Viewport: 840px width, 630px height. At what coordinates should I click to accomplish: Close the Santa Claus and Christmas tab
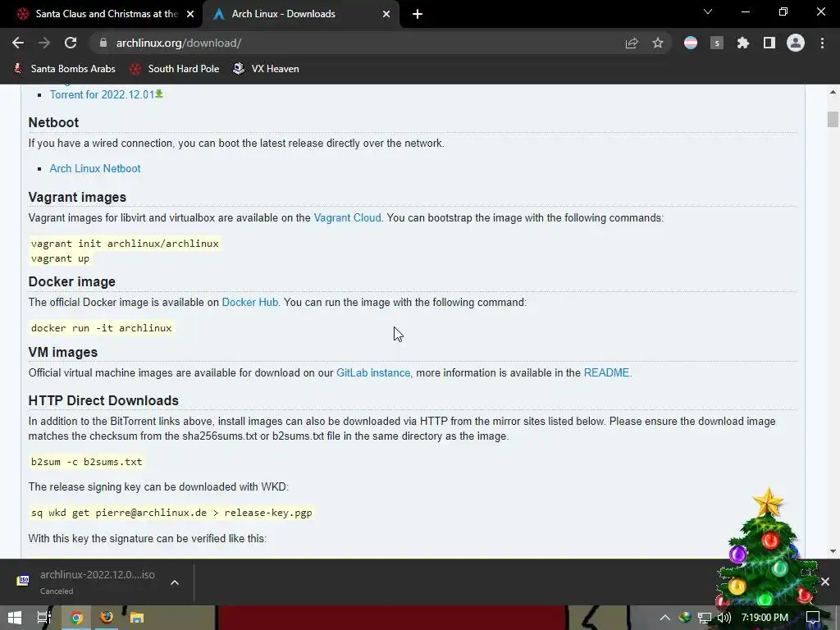190,14
